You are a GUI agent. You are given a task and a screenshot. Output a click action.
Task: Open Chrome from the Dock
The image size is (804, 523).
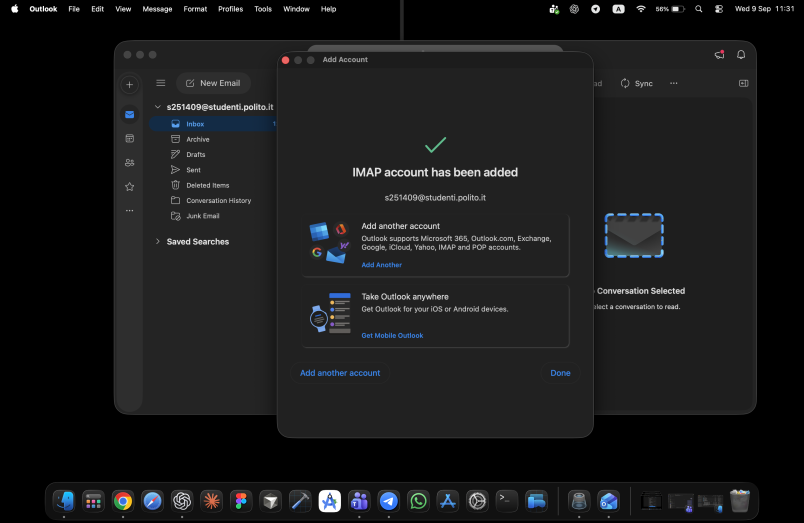tap(123, 501)
